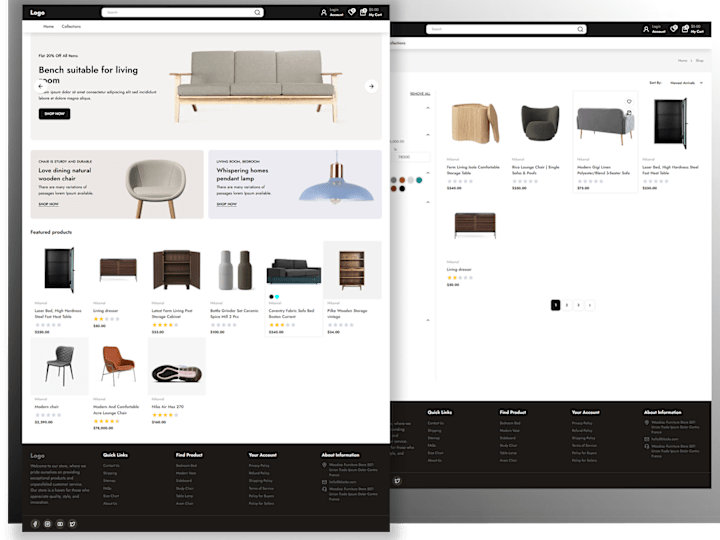Go to pagination page 2
This screenshot has height=540, width=720.
coord(567,305)
